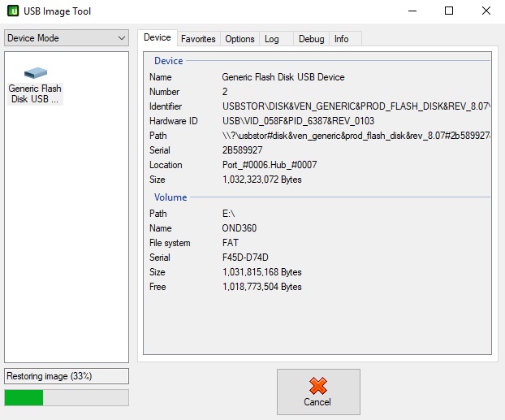Image resolution: width=505 pixels, height=420 pixels.
Task: Select the Generic Flash Disk USB drive icon
Action: (36, 73)
